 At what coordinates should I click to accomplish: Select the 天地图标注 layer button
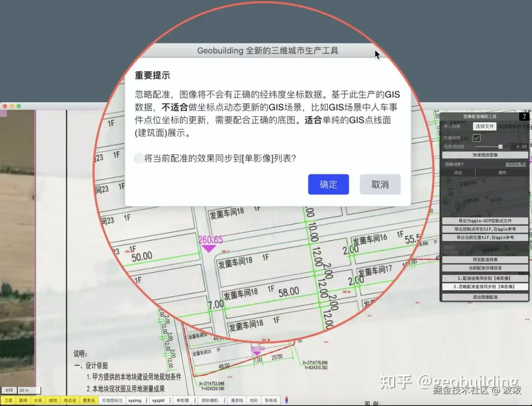tap(112, 400)
